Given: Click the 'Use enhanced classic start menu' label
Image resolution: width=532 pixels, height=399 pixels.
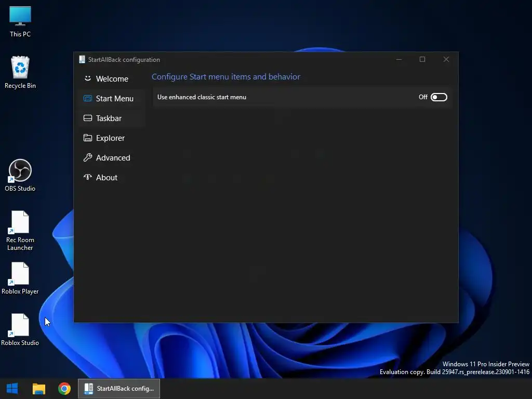Looking at the screenshot, I should click(202, 97).
